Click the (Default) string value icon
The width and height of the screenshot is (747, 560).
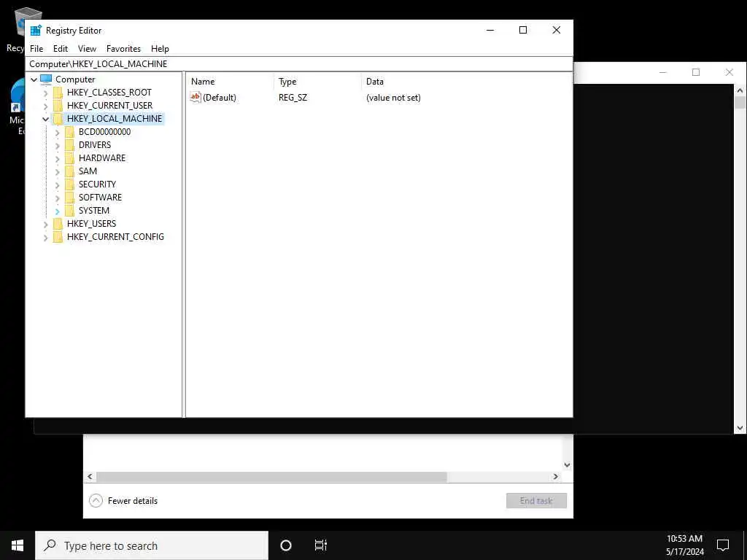[x=196, y=98]
